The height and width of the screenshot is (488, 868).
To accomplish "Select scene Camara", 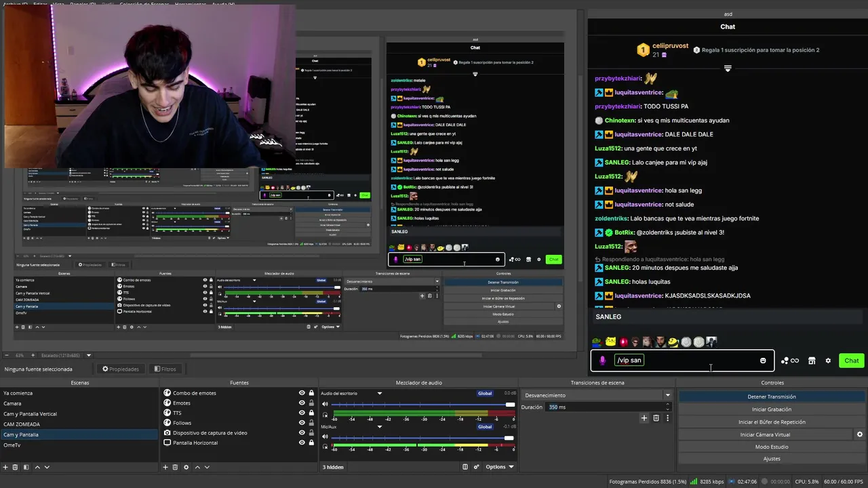I will point(79,403).
